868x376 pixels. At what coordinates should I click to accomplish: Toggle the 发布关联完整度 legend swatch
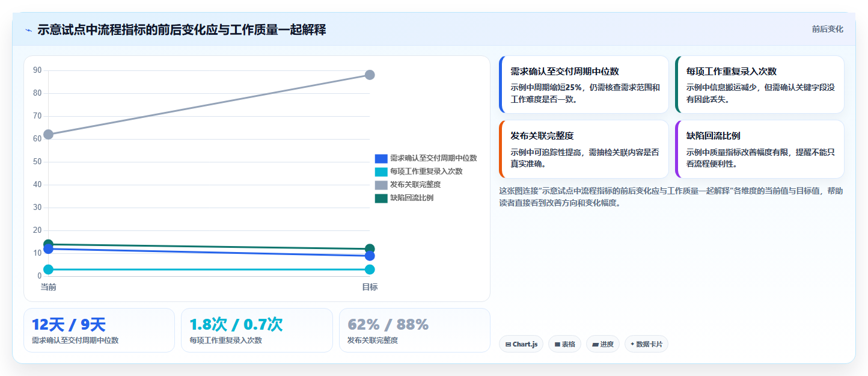click(381, 185)
